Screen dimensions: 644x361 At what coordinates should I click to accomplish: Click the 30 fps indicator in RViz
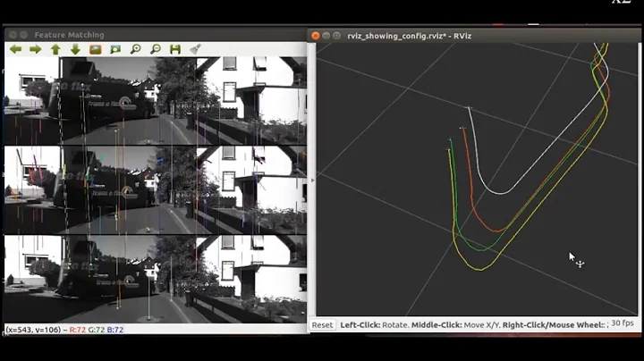click(x=623, y=323)
